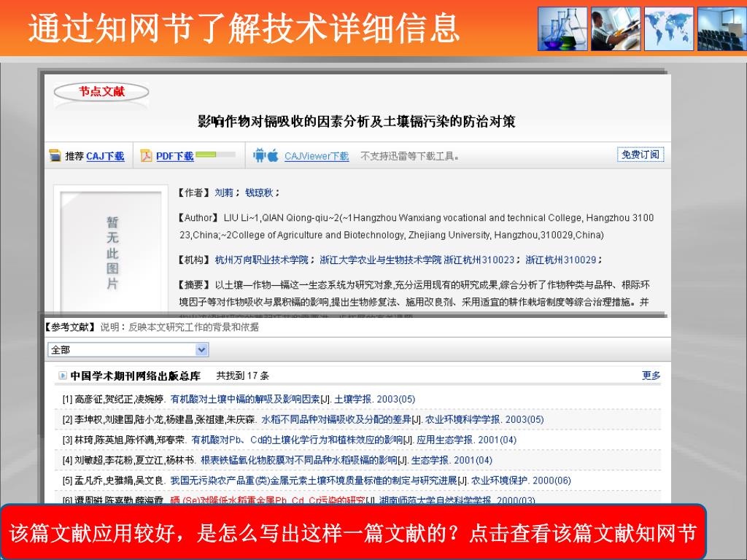The width and height of the screenshot is (747, 560).
Task: Open the 2000(06) issue link after 农业环境保护
Action: (x=551, y=481)
